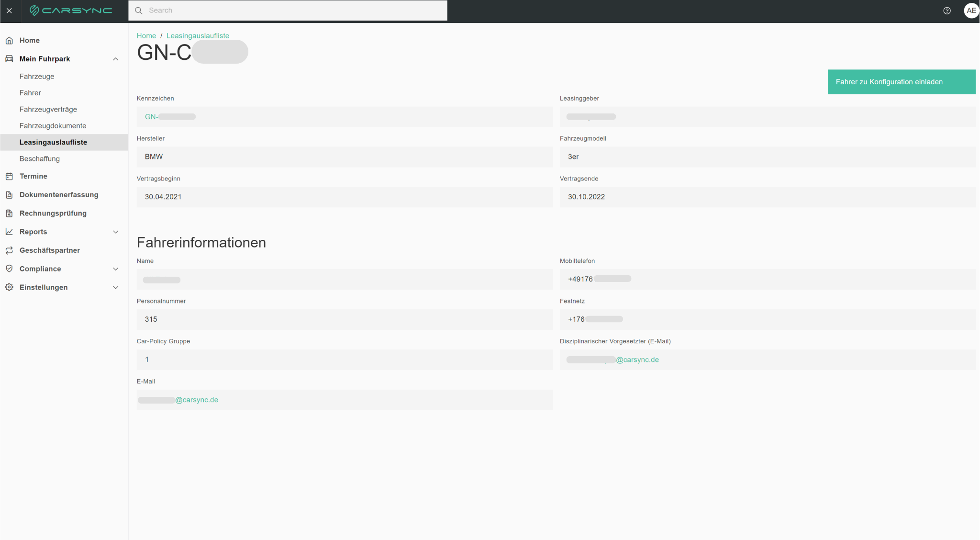Click Fahrer zu Konfiguration einladen button
Viewport: 980px width, 540px height.
click(x=902, y=82)
